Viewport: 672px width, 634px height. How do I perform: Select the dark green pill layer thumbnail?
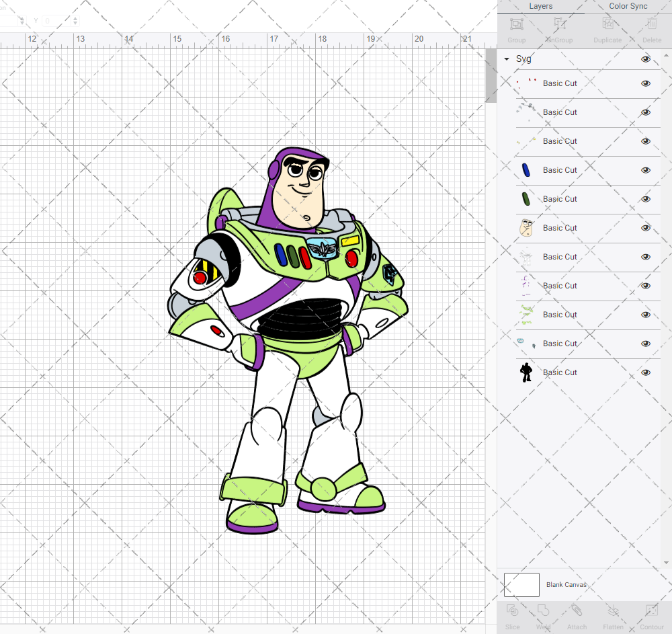[x=526, y=199]
